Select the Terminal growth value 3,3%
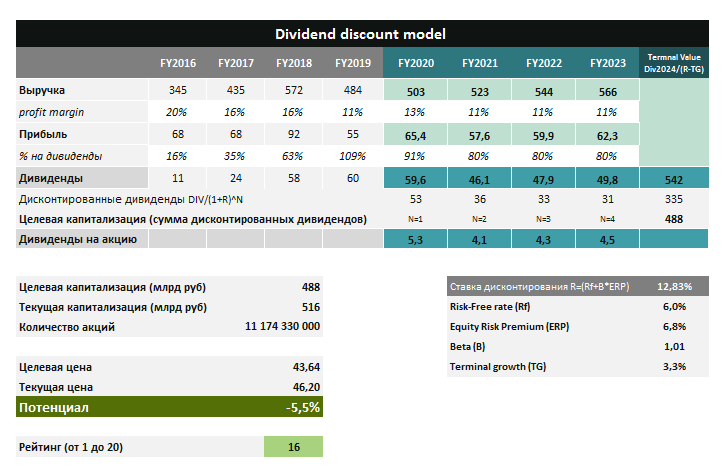 [673, 366]
